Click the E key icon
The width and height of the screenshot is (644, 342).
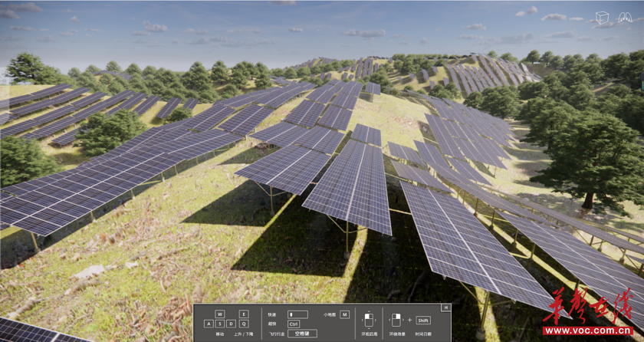pos(244,314)
